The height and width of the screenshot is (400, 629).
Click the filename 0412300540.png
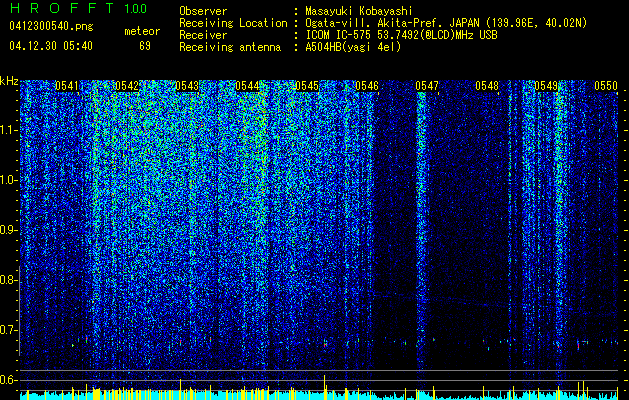click(51, 27)
